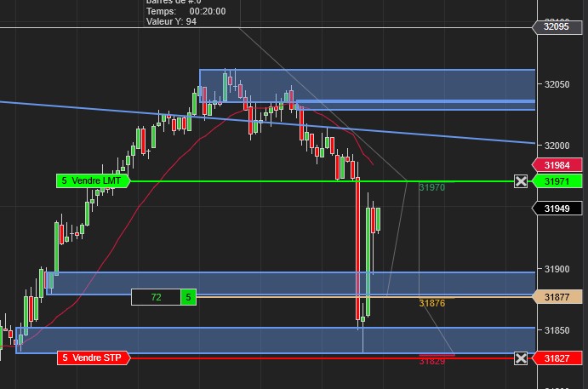Click the red 31827 stop price tag

(x=557, y=358)
